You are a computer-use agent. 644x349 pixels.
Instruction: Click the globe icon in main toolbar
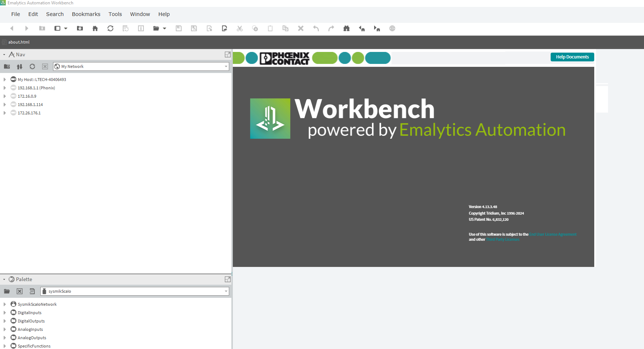tap(392, 28)
